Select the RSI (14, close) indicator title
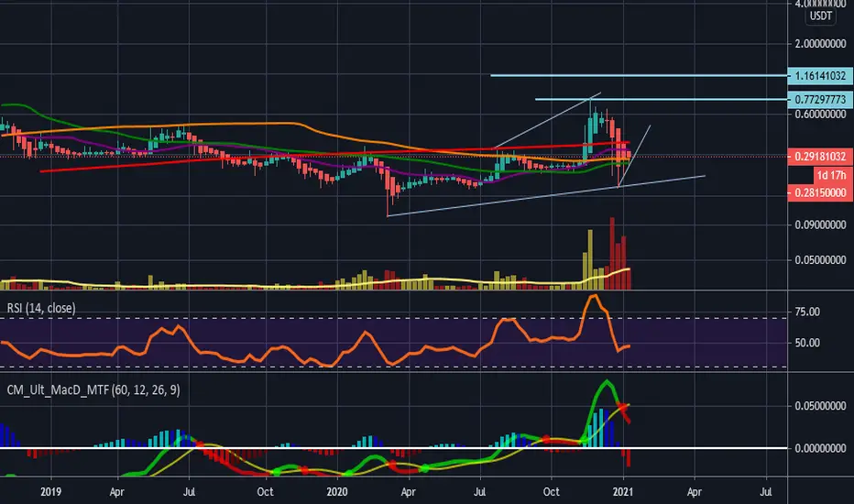The height and width of the screenshot is (504, 854). click(x=41, y=309)
